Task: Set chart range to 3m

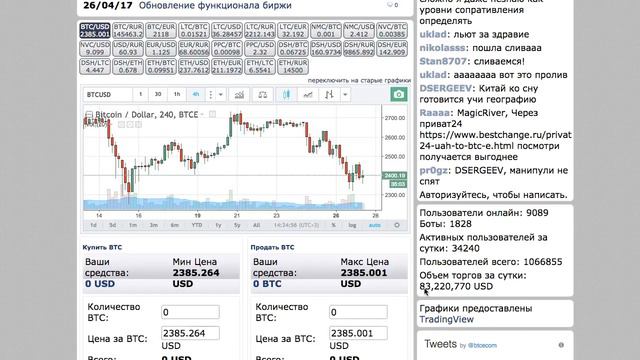Action: pyautogui.click(x=153, y=225)
